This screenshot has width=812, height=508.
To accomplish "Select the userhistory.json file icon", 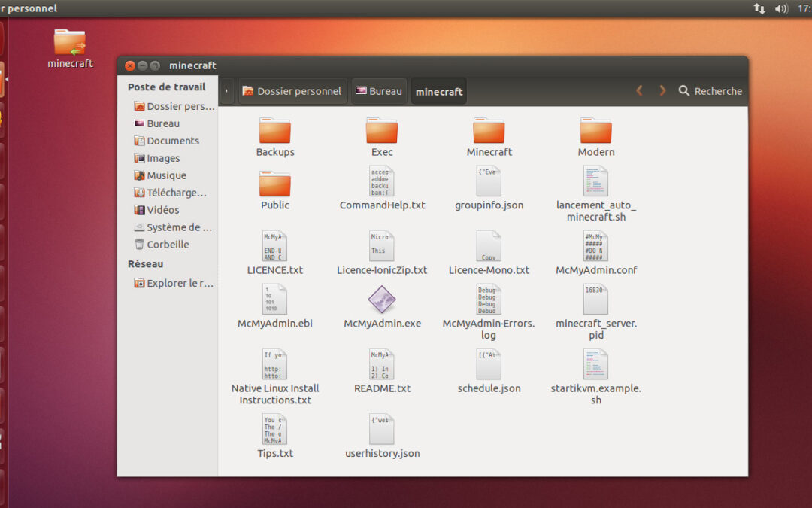I will pos(382,429).
